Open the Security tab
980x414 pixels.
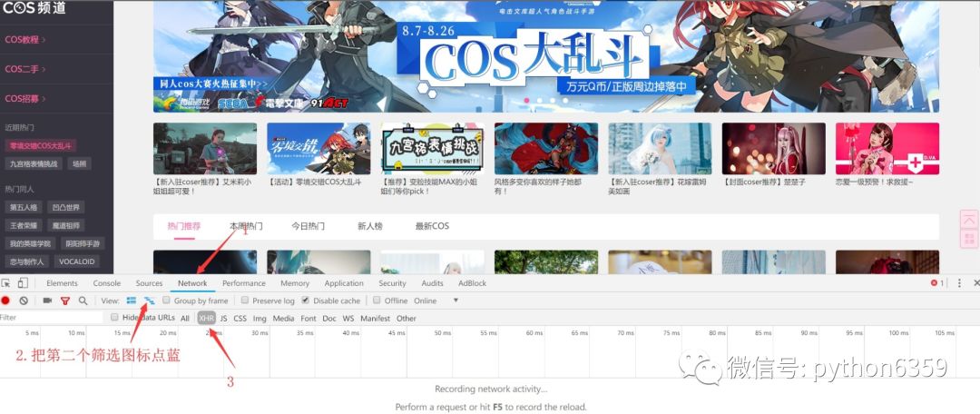click(392, 283)
